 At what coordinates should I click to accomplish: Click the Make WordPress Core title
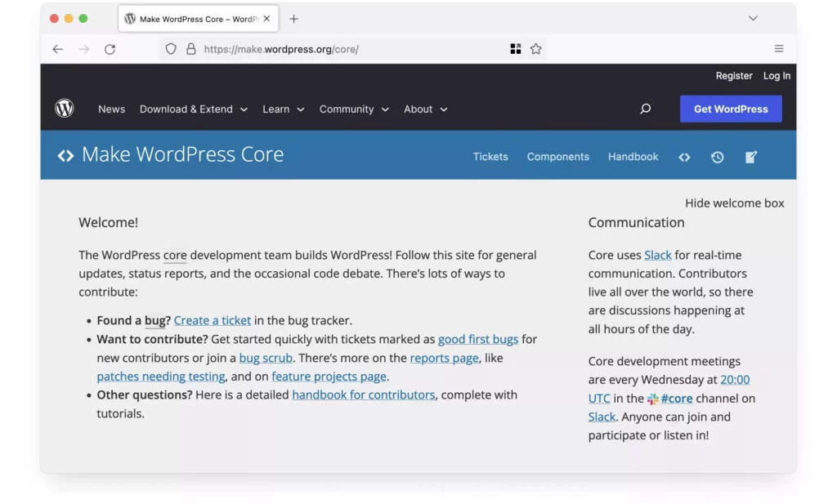[x=182, y=154]
